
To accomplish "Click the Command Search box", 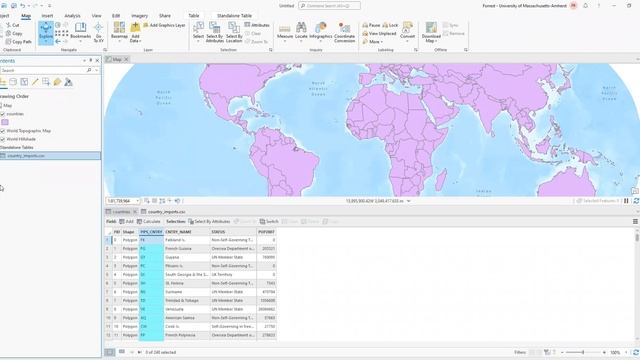I will [x=329, y=6].
